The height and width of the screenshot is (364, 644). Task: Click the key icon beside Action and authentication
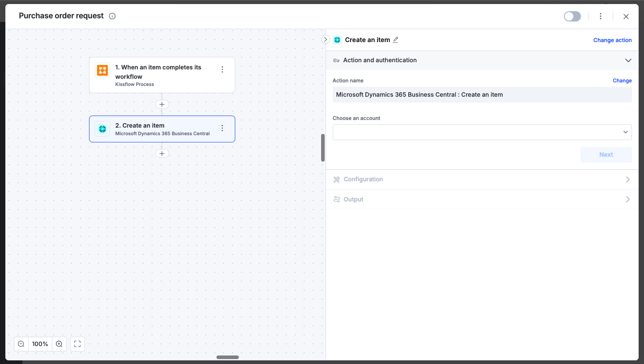pyautogui.click(x=336, y=60)
